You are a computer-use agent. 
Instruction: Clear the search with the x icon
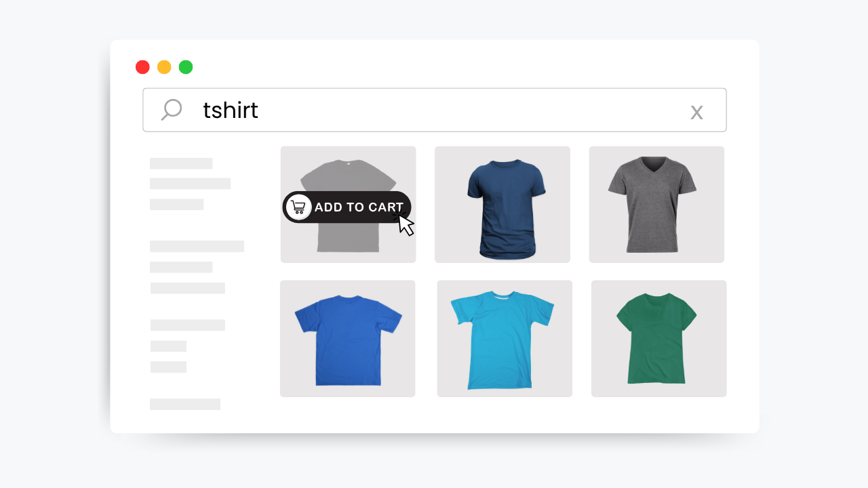click(696, 112)
